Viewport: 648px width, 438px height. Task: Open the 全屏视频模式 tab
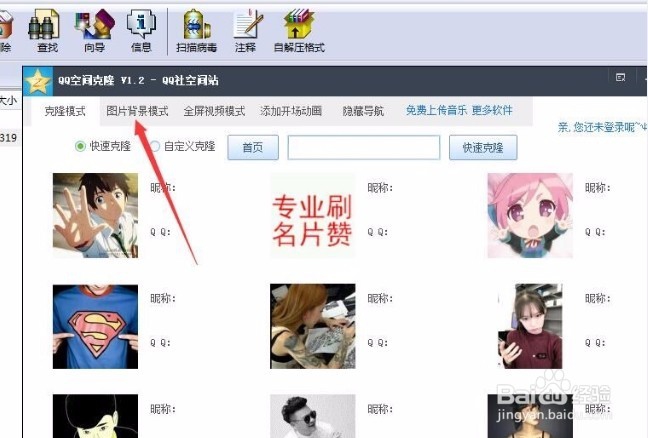214,111
